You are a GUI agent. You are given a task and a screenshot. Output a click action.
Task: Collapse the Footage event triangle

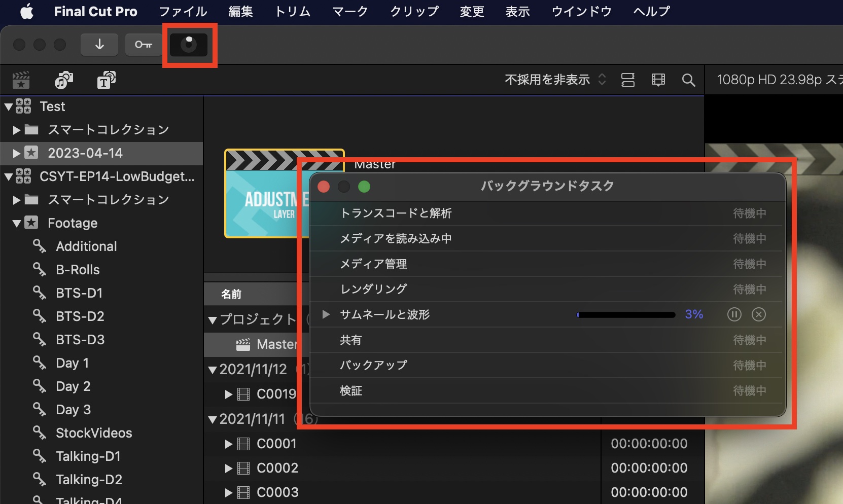coord(16,223)
